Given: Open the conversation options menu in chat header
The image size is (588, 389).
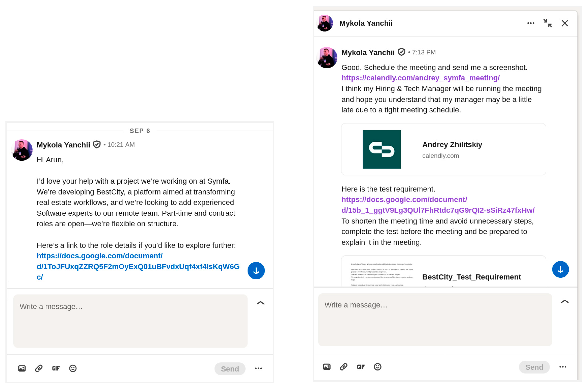Looking at the screenshot, I should (531, 23).
